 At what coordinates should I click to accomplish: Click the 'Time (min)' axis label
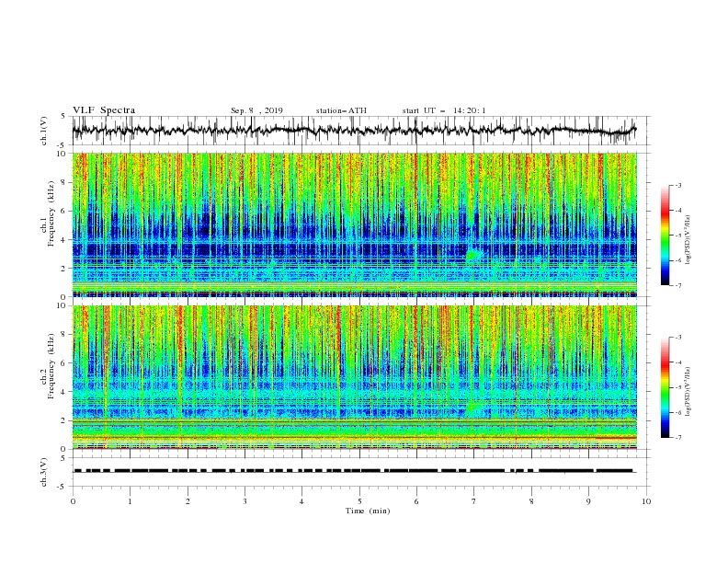coord(368,511)
